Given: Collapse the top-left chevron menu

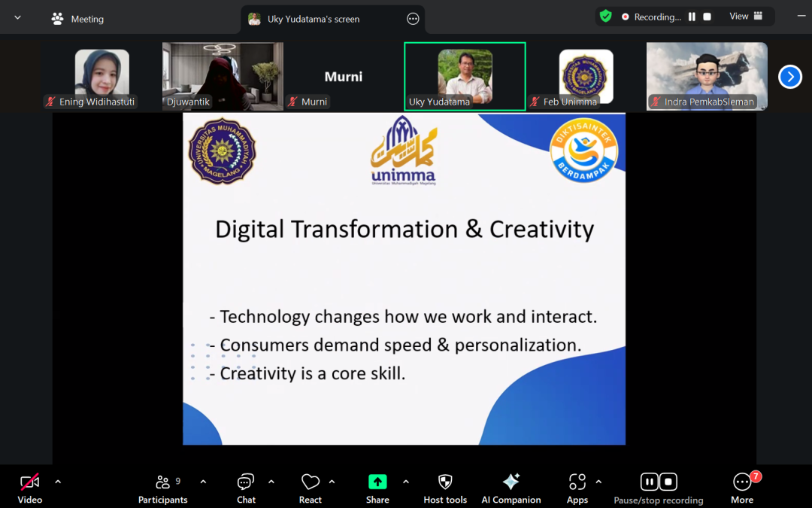Looking at the screenshot, I should [x=17, y=17].
